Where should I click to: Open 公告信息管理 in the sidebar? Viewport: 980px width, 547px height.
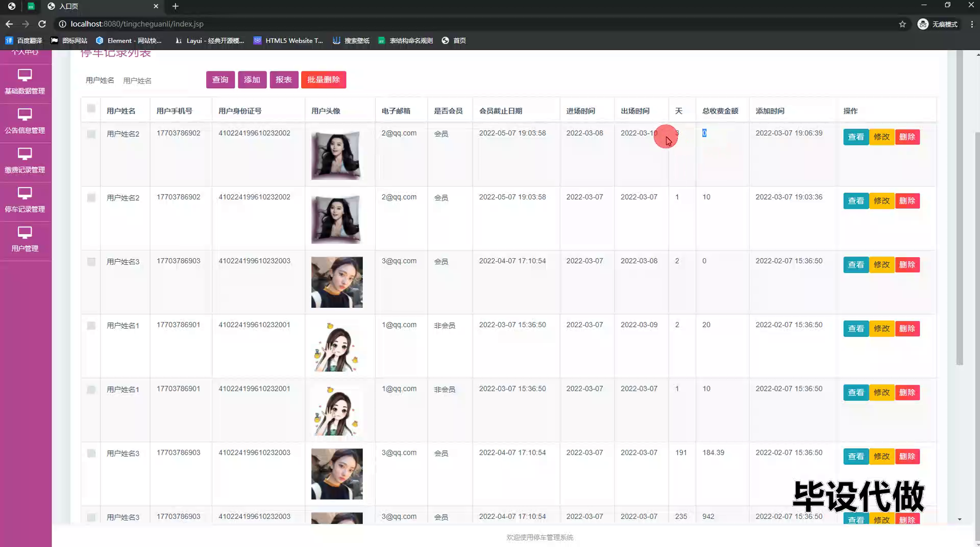tap(25, 122)
